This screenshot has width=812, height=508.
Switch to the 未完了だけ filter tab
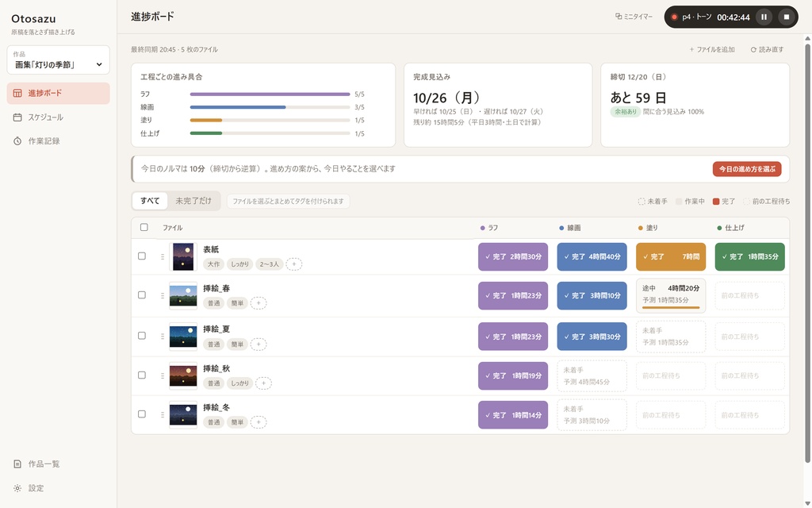(193, 201)
